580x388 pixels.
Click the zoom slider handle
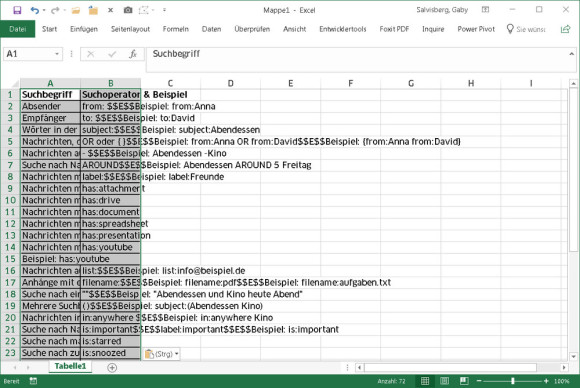(513, 381)
